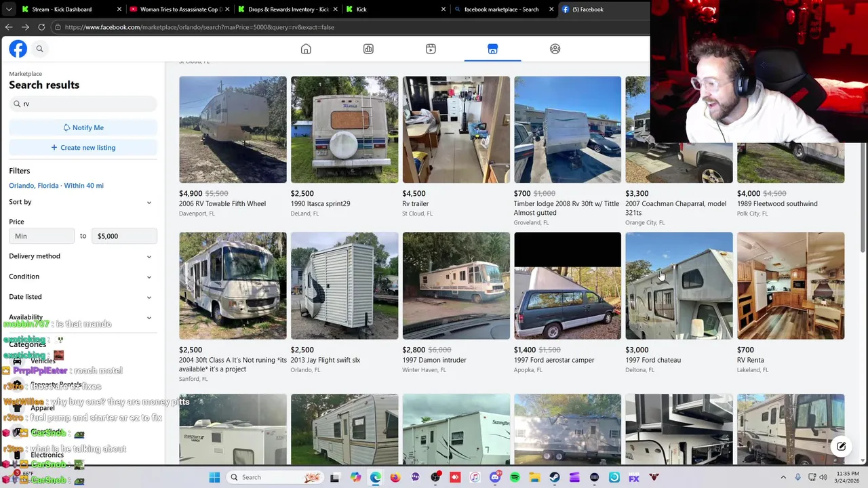
Task: Open the Rv trailer $4,500 interior photo
Action: pos(456,129)
